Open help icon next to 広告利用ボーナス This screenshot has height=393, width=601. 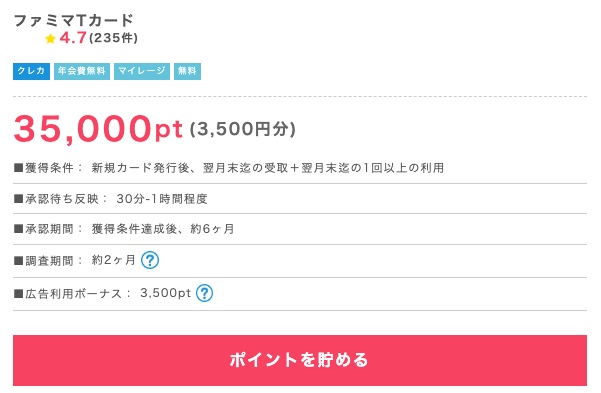point(204,293)
